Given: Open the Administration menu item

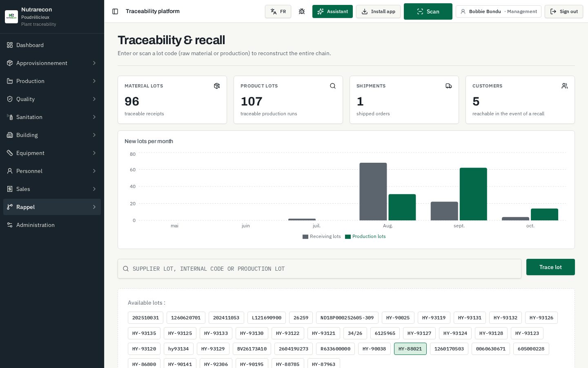Looking at the screenshot, I should tap(52, 225).
